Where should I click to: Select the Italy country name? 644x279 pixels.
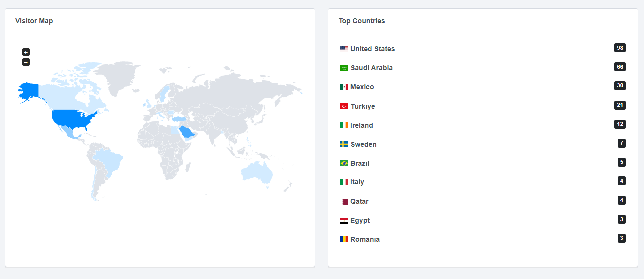357,182
